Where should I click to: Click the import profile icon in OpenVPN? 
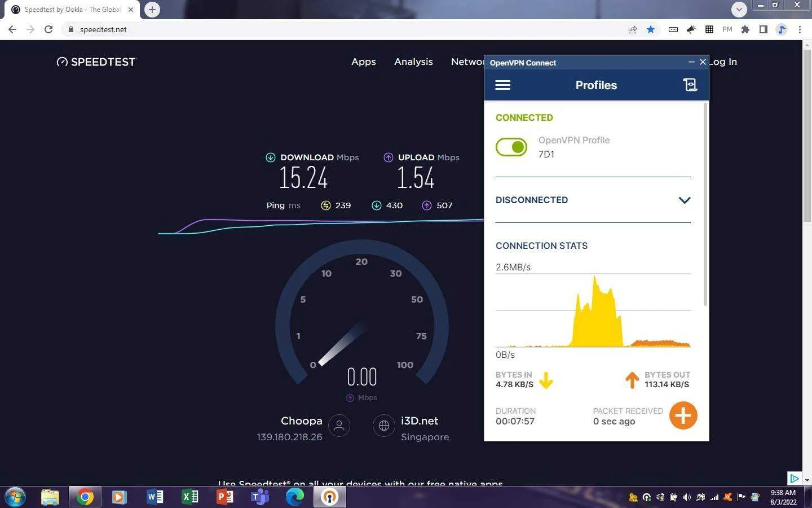pos(690,85)
